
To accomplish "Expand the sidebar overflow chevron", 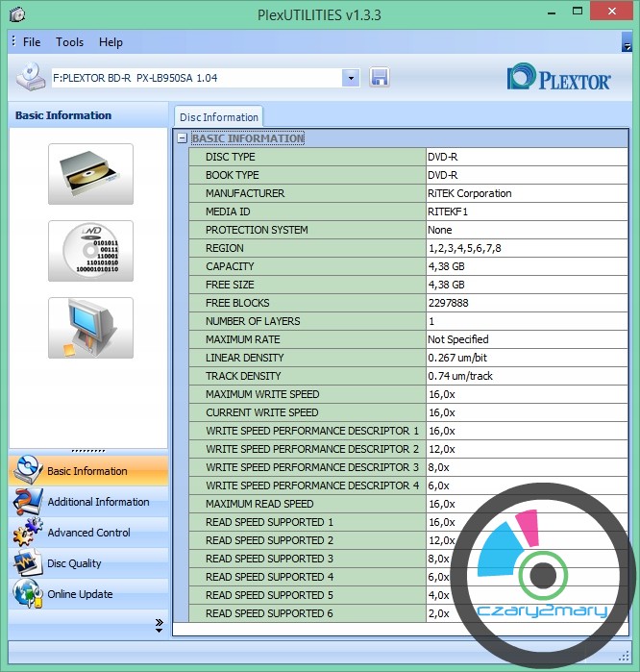I will pos(159,625).
